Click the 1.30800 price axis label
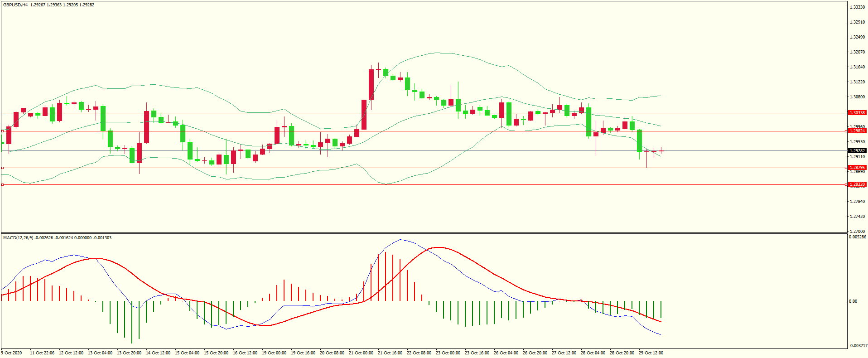Image resolution: width=868 pixels, height=358 pixels. tap(857, 97)
